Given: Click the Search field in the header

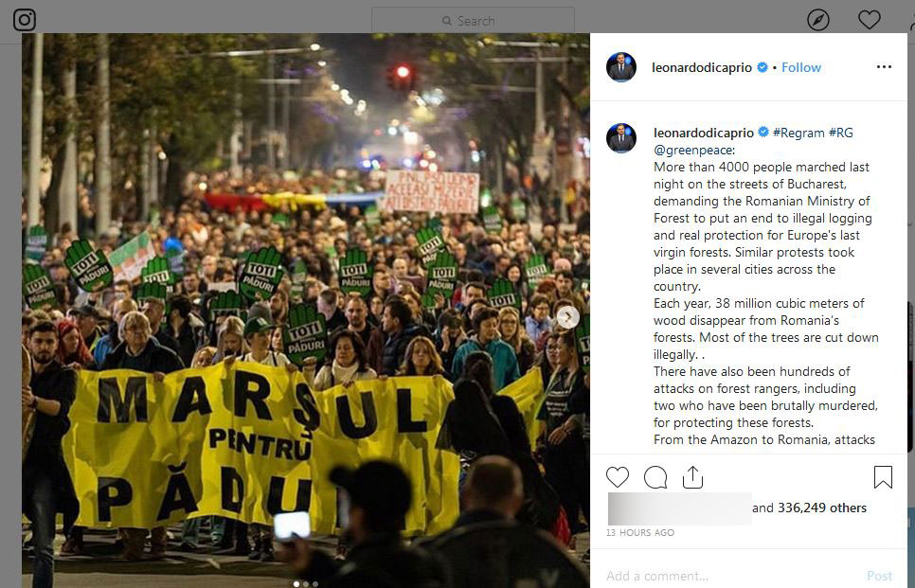Looking at the screenshot, I should coord(473,21).
